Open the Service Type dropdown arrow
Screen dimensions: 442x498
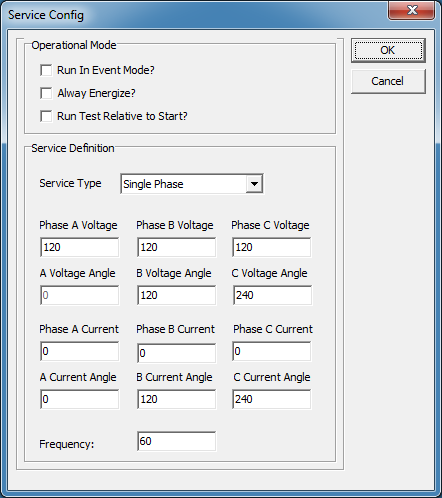(254, 184)
